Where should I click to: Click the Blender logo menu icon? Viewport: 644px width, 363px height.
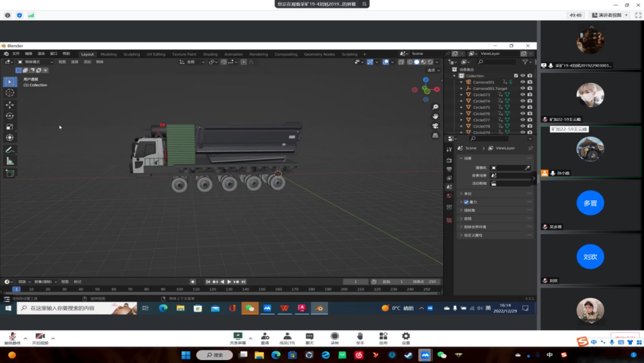(x=6, y=54)
